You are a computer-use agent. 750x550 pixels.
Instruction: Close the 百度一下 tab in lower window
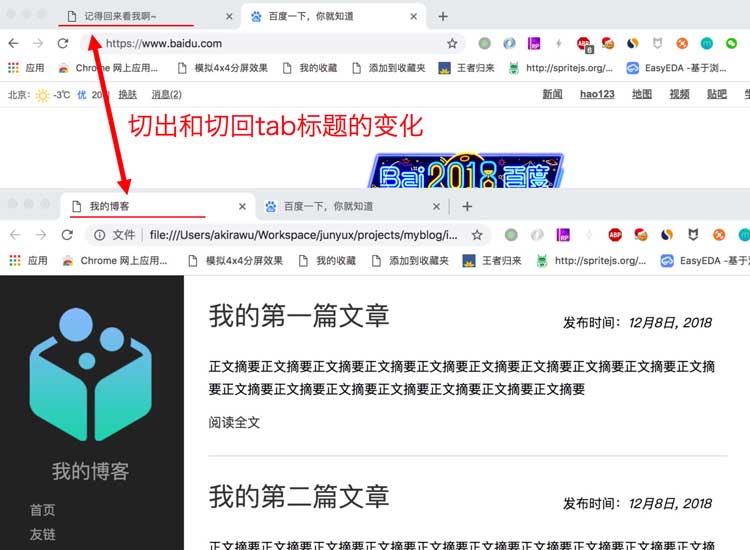point(436,207)
